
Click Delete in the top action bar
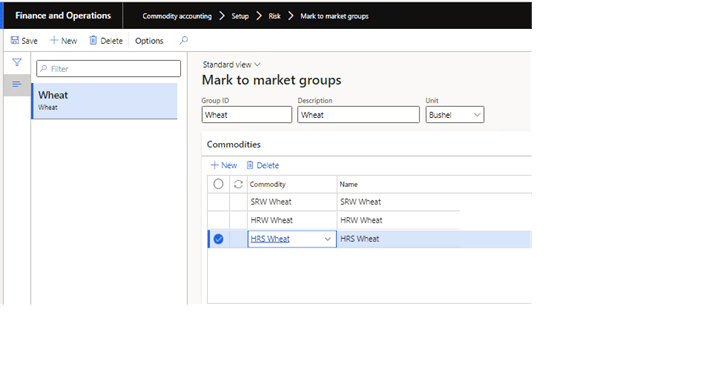click(x=106, y=41)
